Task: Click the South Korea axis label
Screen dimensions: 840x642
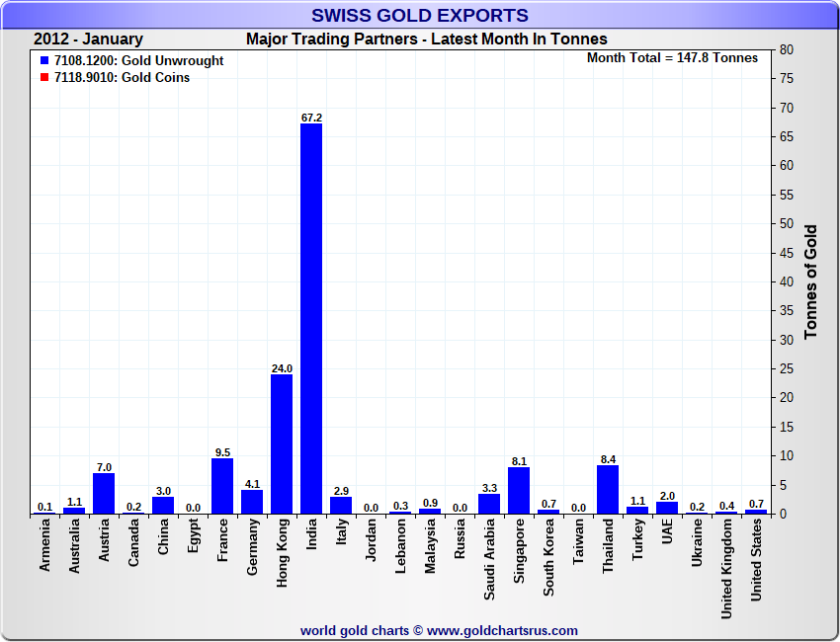Action: [x=548, y=557]
